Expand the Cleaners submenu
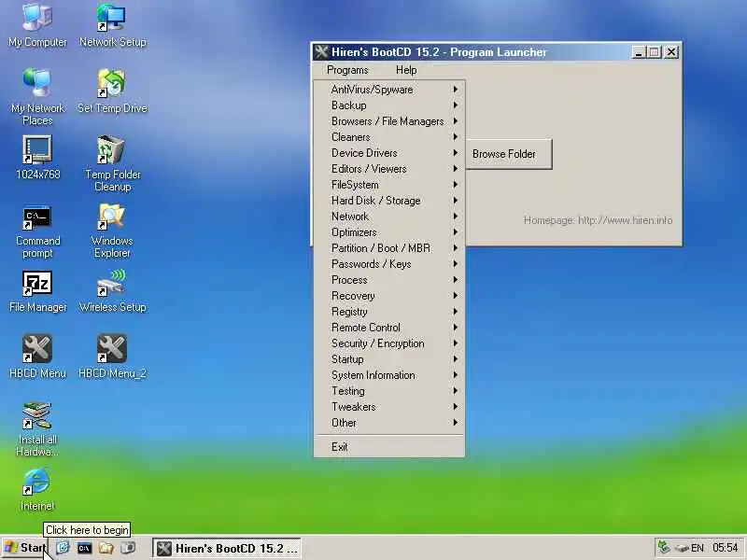Viewport: 747px width, 560px height. pos(389,137)
